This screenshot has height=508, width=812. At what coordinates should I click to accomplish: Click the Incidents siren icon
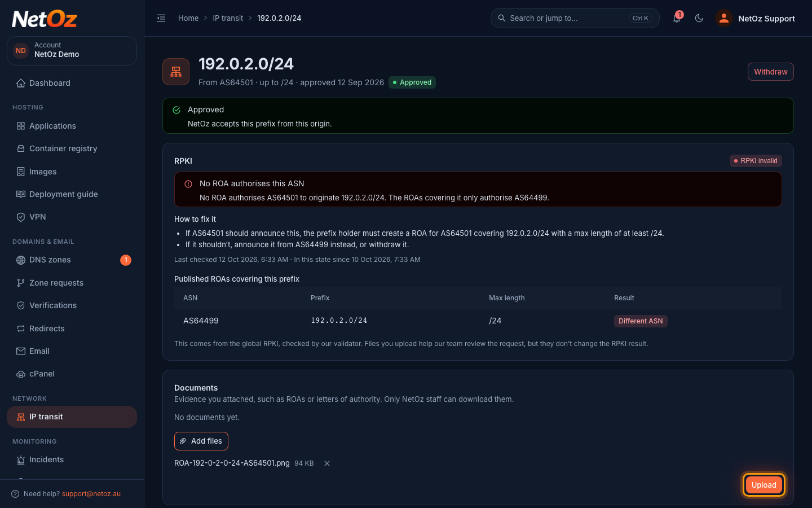click(x=21, y=459)
